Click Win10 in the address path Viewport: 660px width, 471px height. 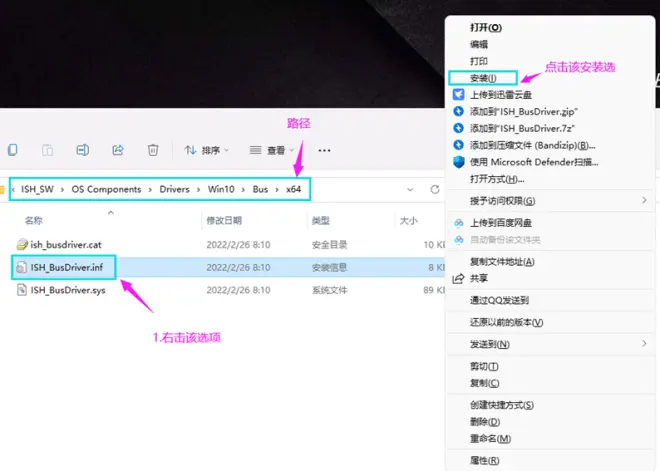[221, 189]
